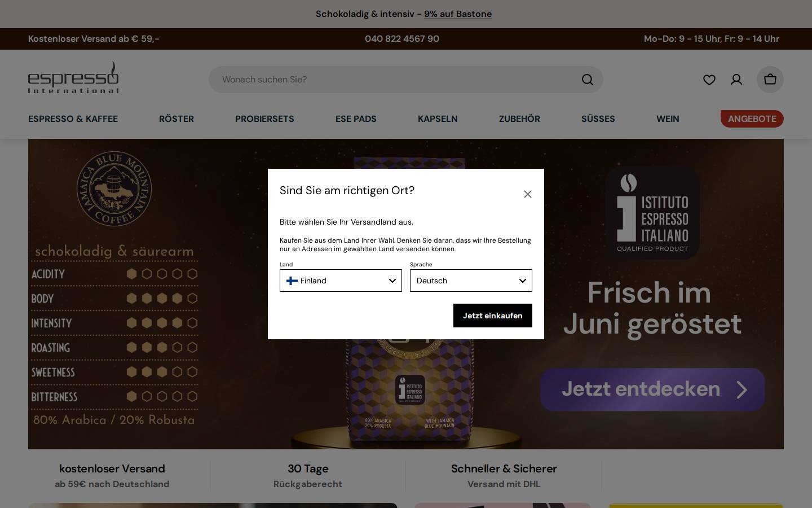Open the ZUBEHÖR menu

(519, 119)
